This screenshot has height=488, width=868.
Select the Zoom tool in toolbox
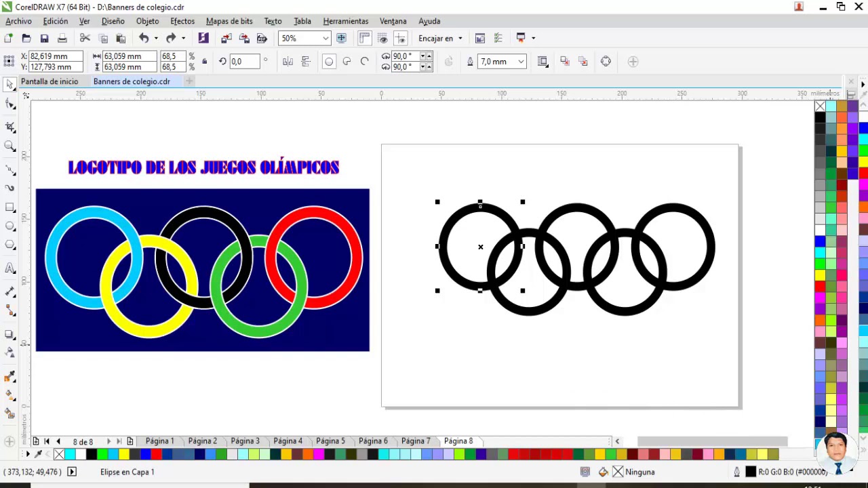coord(9,146)
